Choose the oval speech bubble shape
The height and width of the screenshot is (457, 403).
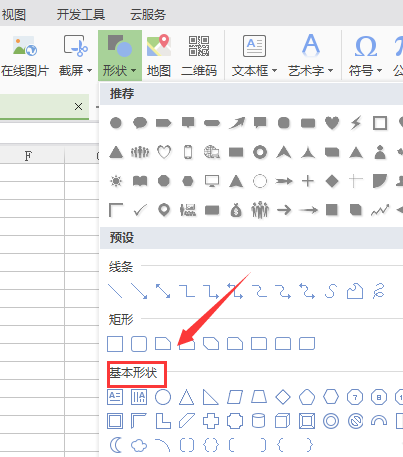140,123
